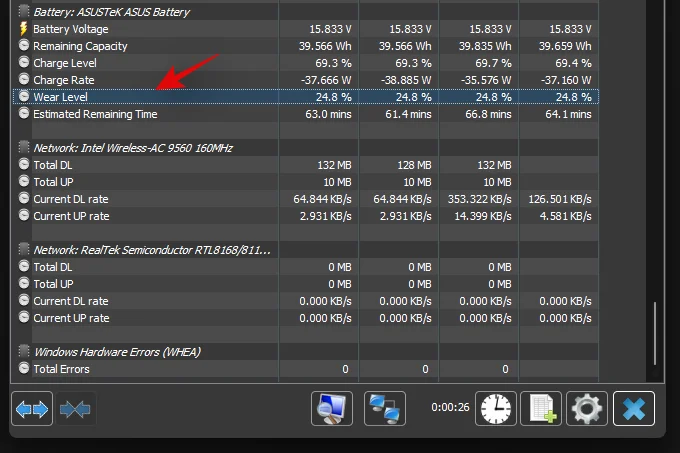This screenshot has height=453, width=680.
Task: Select the Estimated Remaining Time label
Action: 95,114
